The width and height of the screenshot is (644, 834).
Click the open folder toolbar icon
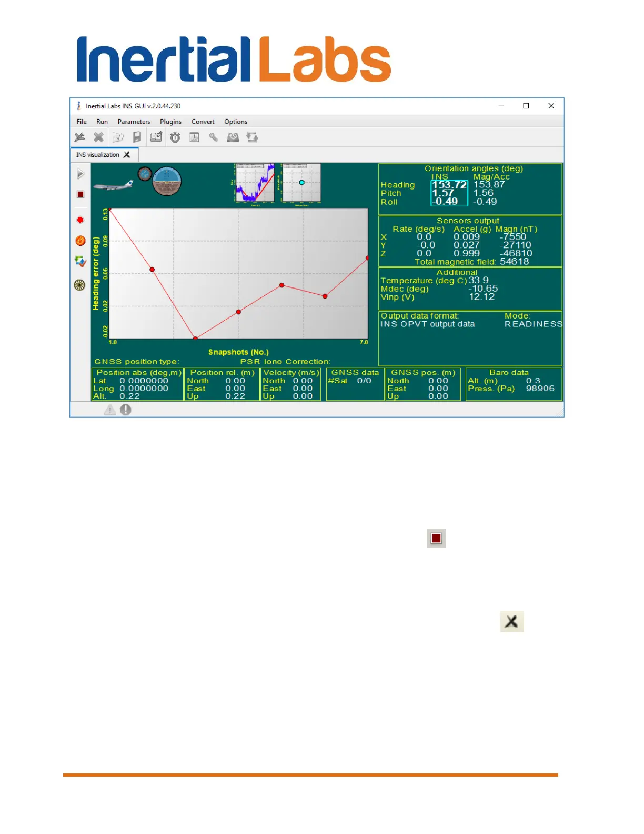118,137
